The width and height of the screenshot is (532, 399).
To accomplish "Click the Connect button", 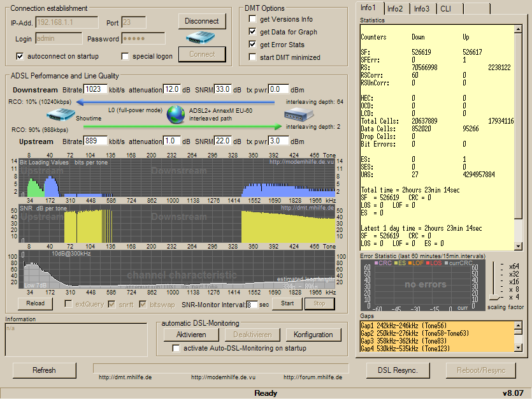I will click(202, 54).
